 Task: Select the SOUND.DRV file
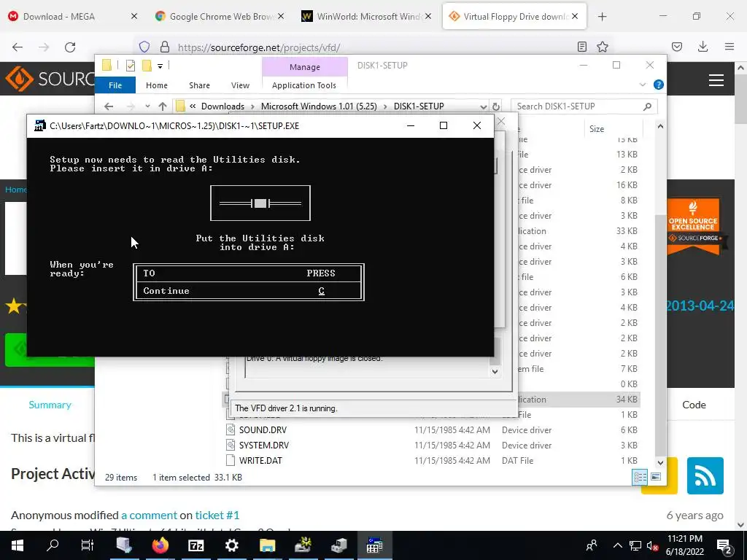pos(263,430)
